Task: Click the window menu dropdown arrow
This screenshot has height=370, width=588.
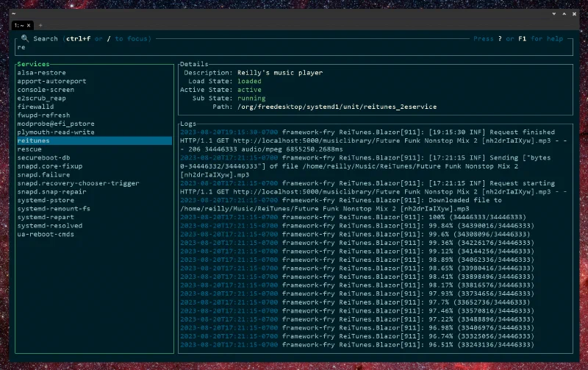Action: [554, 14]
